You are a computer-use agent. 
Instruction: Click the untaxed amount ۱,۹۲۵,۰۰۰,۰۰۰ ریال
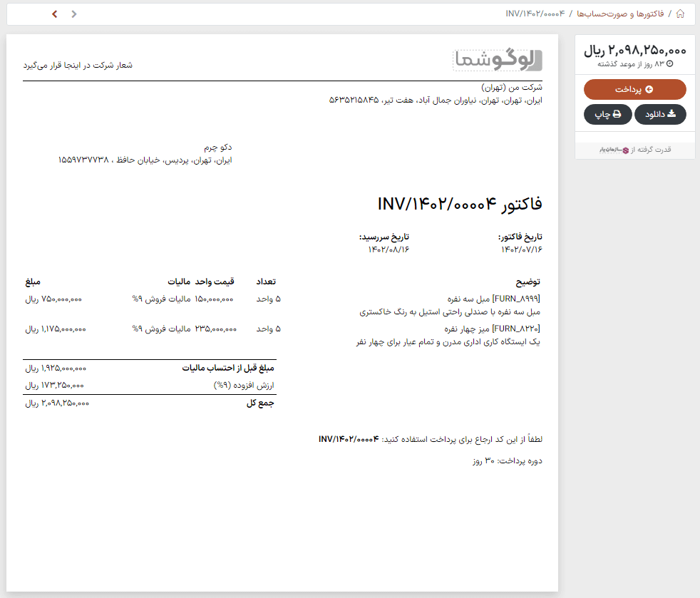pos(56,368)
